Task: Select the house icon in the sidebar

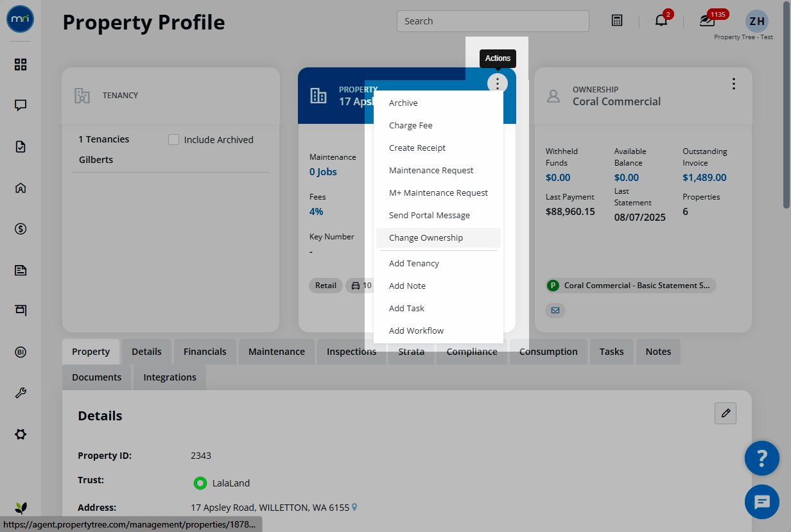Action: click(21, 188)
